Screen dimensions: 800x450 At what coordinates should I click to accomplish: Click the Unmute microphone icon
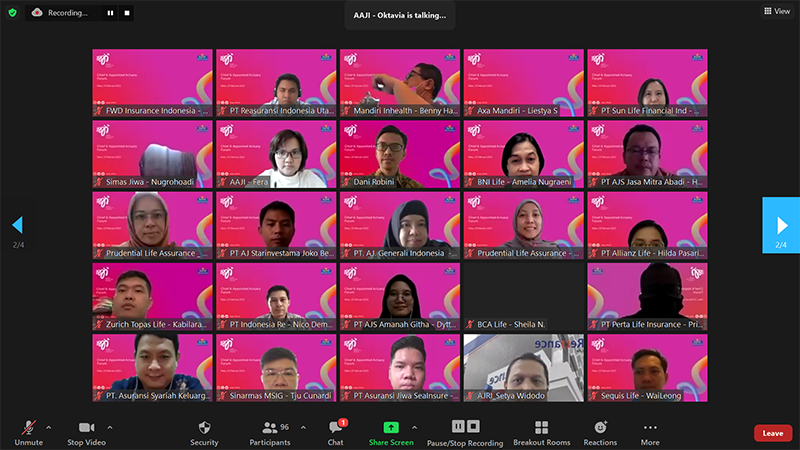[x=29, y=428]
